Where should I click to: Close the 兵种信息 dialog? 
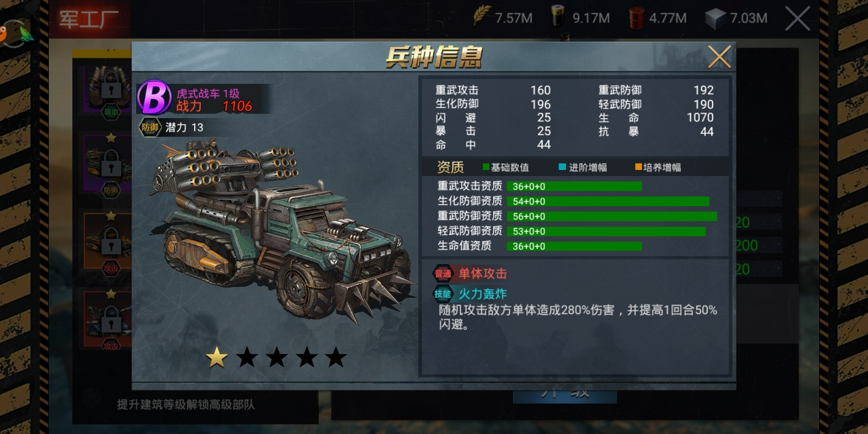tap(719, 57)
